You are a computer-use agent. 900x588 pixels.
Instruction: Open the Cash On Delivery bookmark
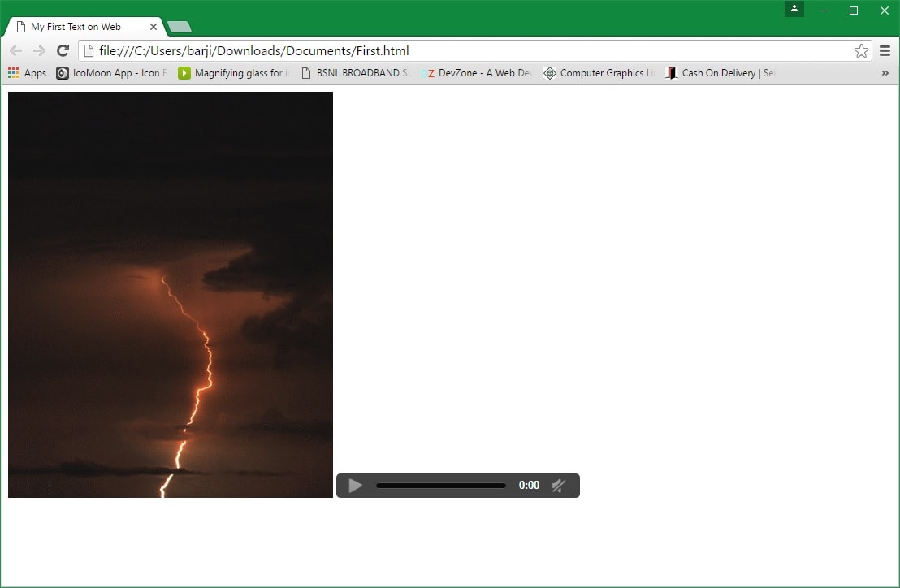coord(719,73)
